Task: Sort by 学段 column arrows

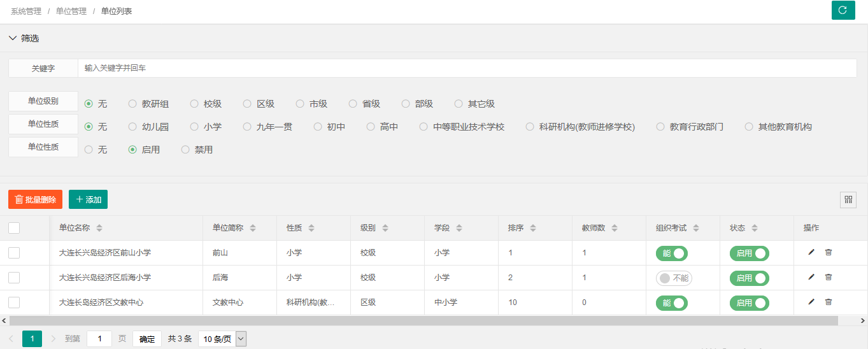Action: [459, 228]
